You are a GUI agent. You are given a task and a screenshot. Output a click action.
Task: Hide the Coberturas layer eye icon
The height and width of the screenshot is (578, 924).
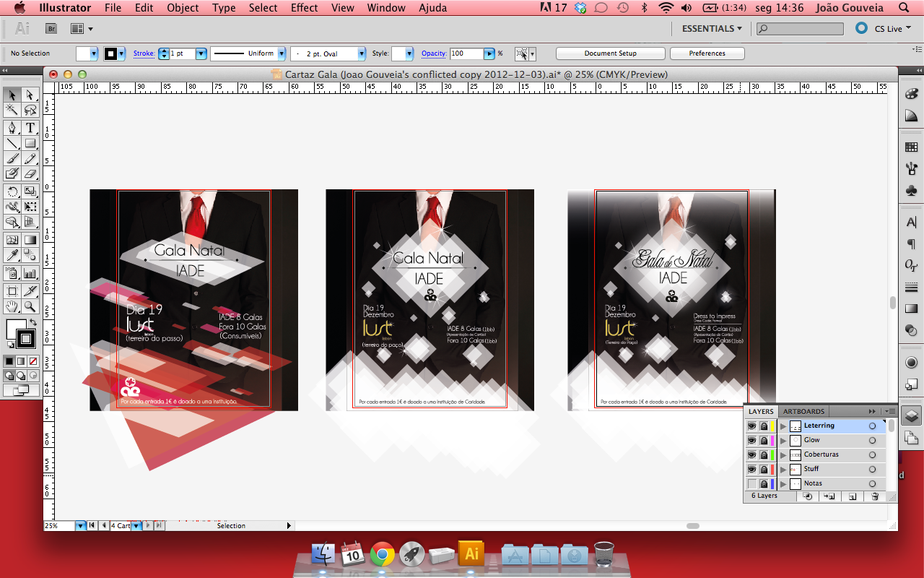752,455
